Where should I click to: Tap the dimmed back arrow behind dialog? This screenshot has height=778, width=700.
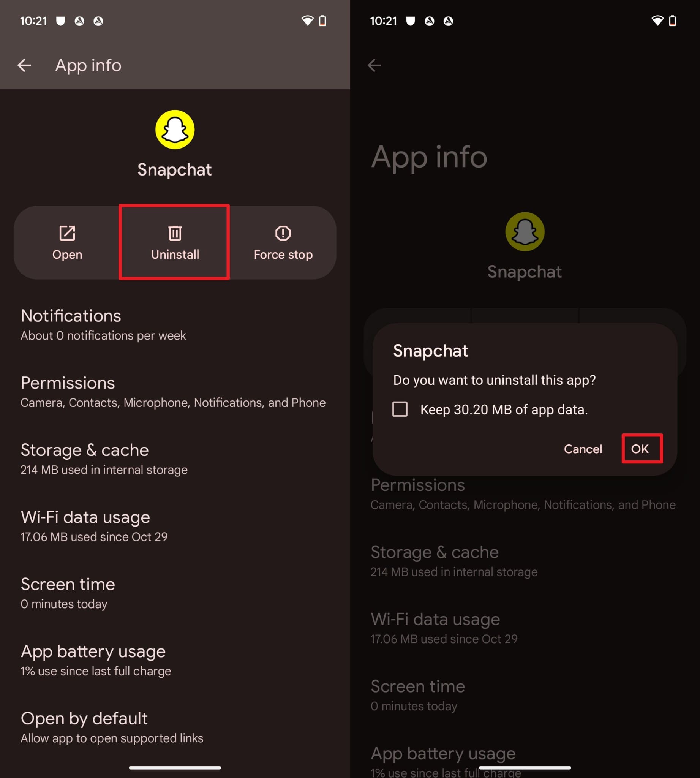[374, 65]
